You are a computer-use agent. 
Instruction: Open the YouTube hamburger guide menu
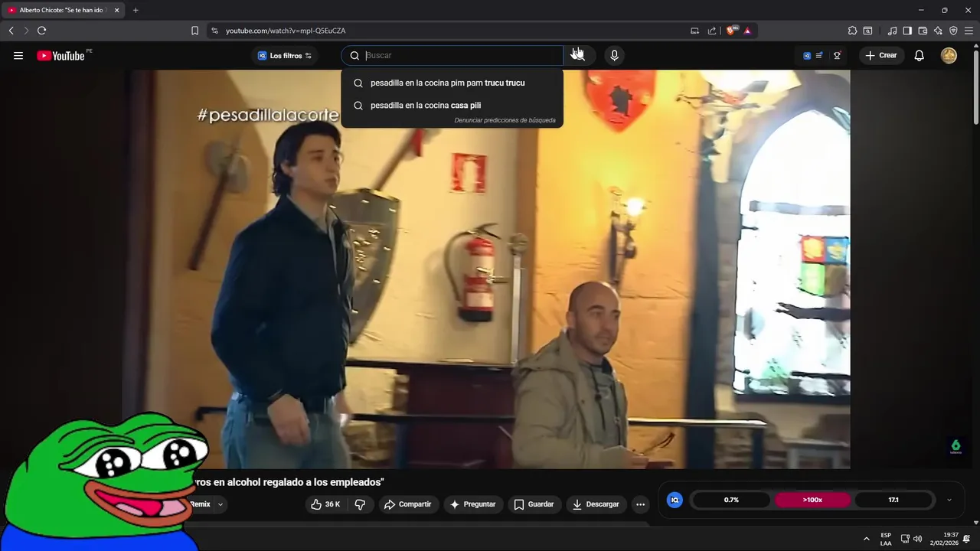18,55
